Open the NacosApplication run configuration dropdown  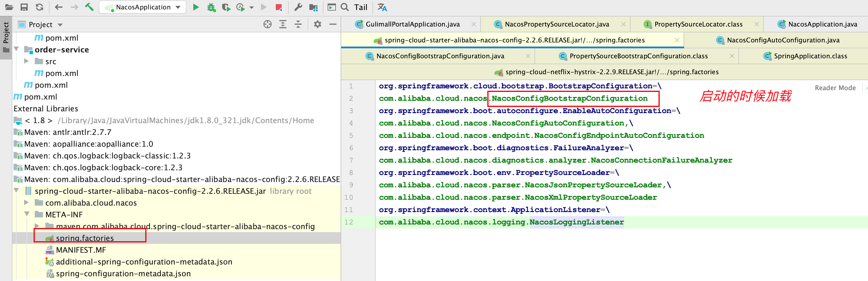(143, 7)
